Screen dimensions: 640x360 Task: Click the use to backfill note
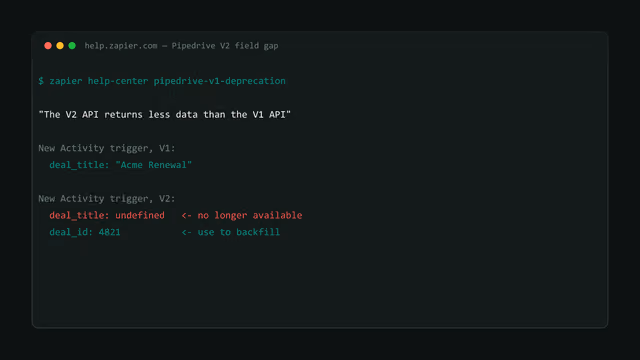tap(239, 232)
